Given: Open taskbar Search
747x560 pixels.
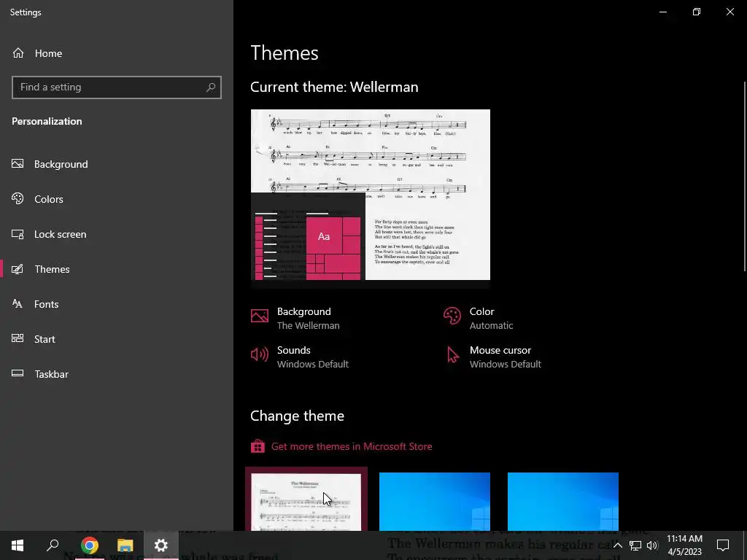Looking at the screenshot, I should tap(53, 545).
